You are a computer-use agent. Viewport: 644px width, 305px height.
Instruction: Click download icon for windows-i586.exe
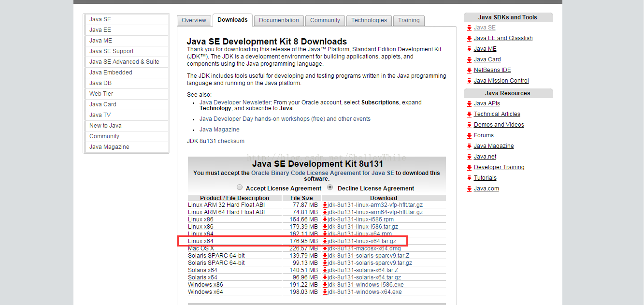(325, 285)
